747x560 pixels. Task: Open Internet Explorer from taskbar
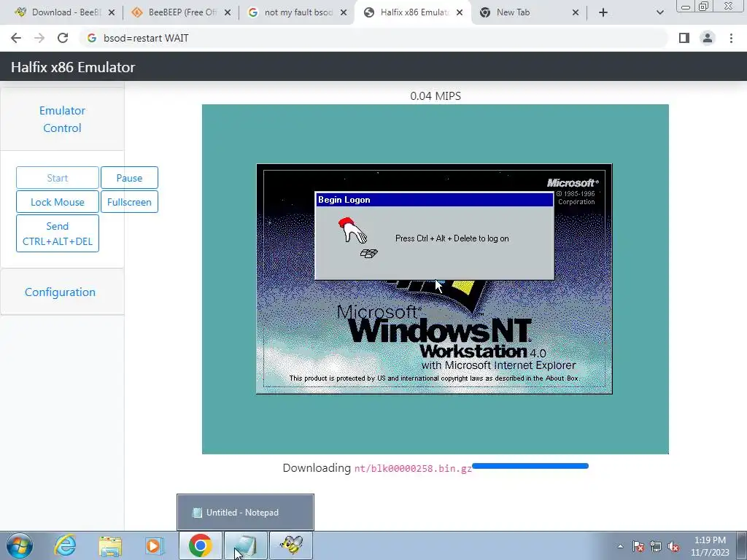pos(65,545)
